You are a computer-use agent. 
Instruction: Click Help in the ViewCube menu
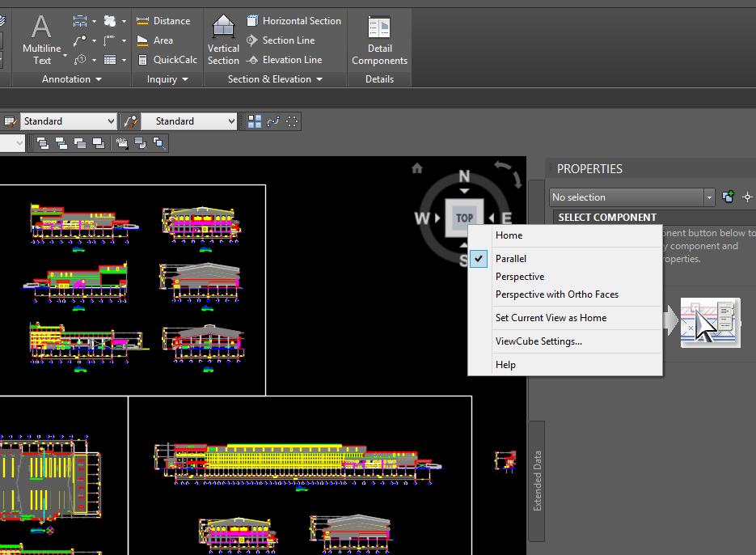505,364
